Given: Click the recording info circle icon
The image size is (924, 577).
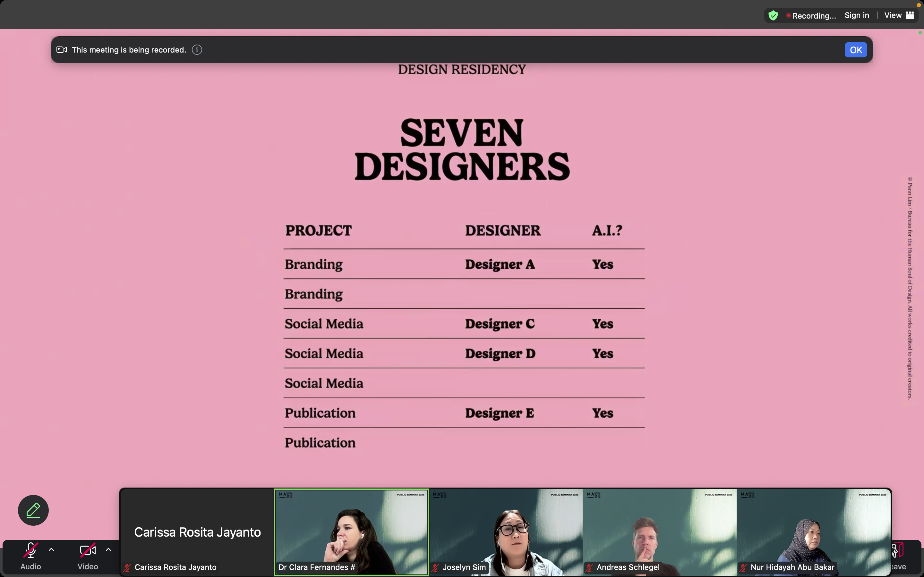Looking at the screenshot, I should pyautogui.click(x=197, y=50).
